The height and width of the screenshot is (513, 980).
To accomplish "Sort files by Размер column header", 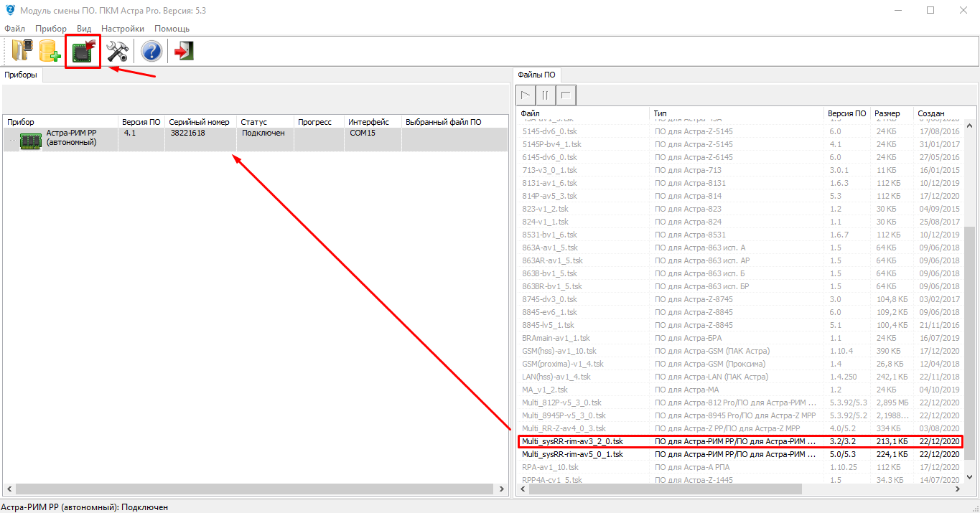I will pyautogui.click(x=892, y=113).
